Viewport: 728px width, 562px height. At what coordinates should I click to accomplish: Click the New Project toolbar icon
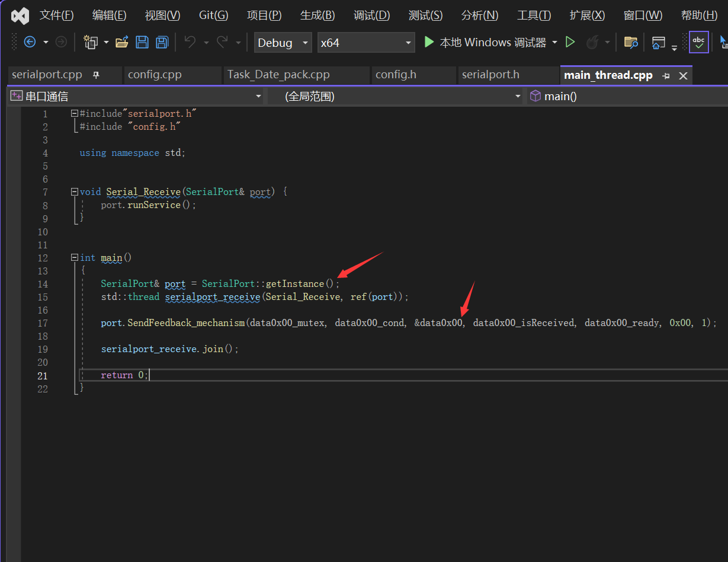[91, 42]
